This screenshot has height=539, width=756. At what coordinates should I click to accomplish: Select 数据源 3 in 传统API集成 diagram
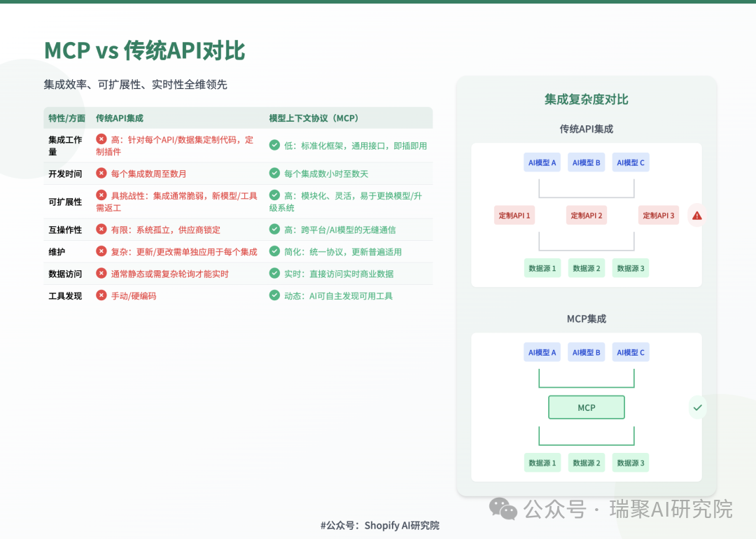point(631,268)
